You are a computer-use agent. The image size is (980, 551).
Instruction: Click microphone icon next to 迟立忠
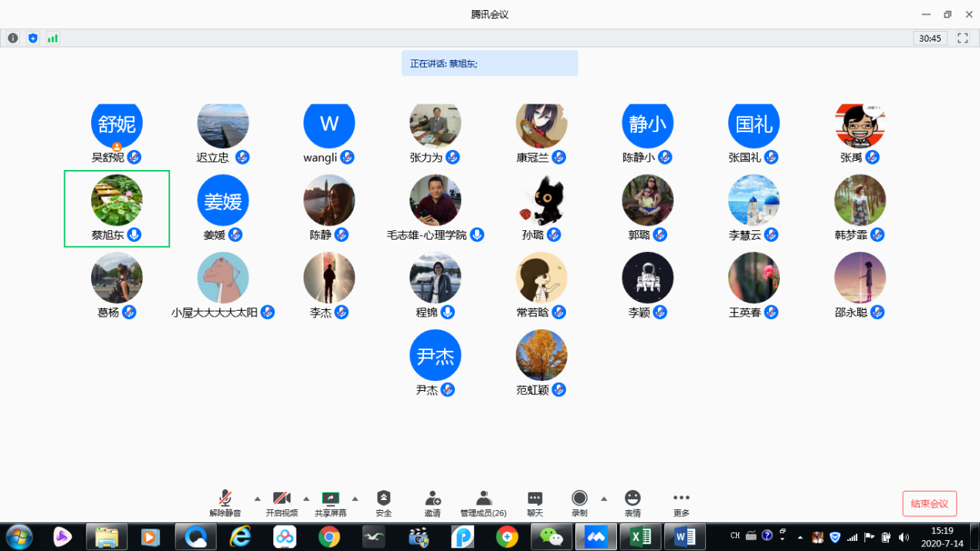click(242, 157)
